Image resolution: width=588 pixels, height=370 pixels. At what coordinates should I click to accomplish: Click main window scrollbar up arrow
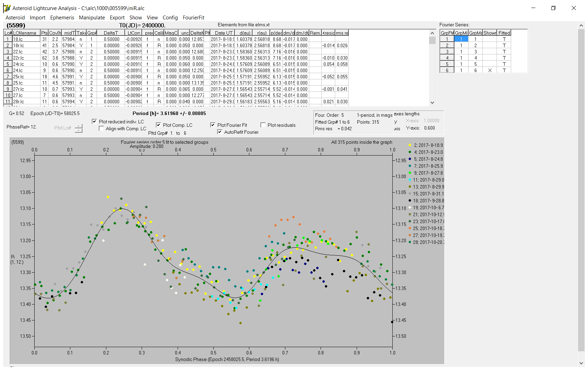point(581,25)
